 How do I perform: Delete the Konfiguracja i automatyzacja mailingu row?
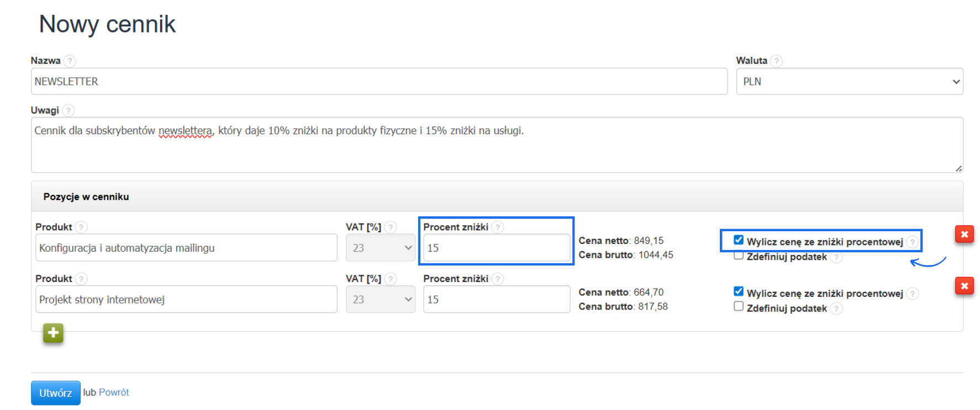click(x=964, y=234)
